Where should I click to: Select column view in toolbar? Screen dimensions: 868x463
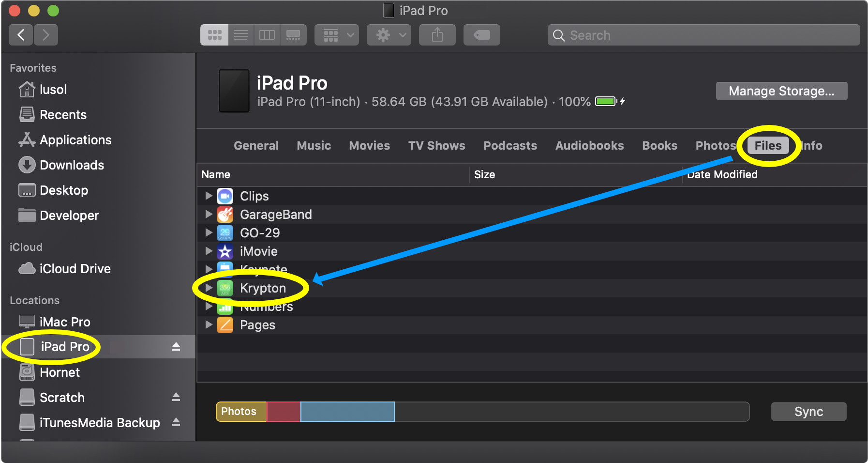[x=267, y=35]
